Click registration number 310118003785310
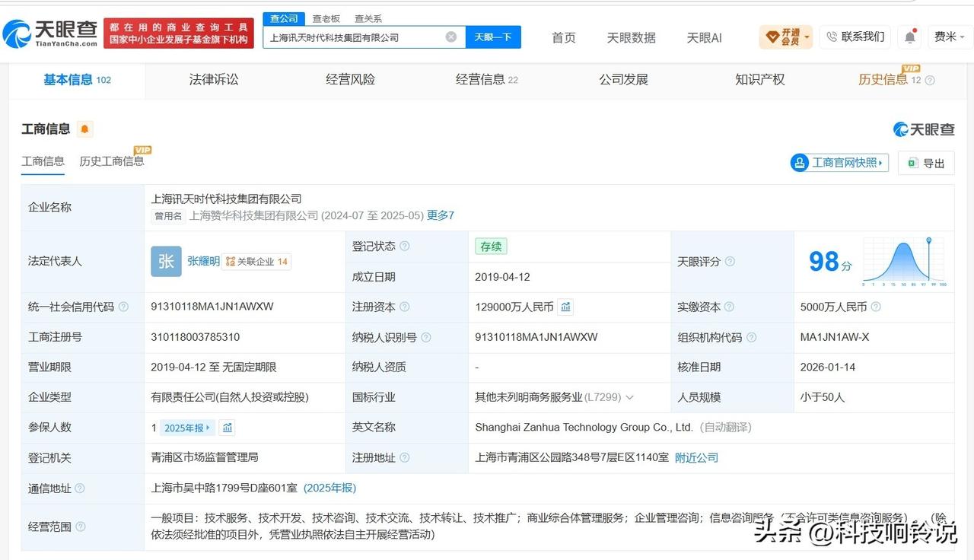 [x=196, y=337]
